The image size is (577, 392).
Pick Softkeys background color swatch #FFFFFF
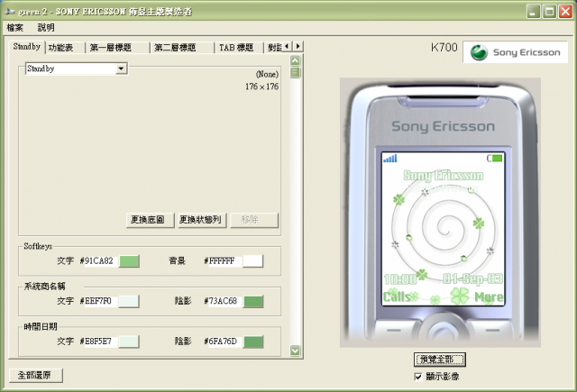pos(252,261)
